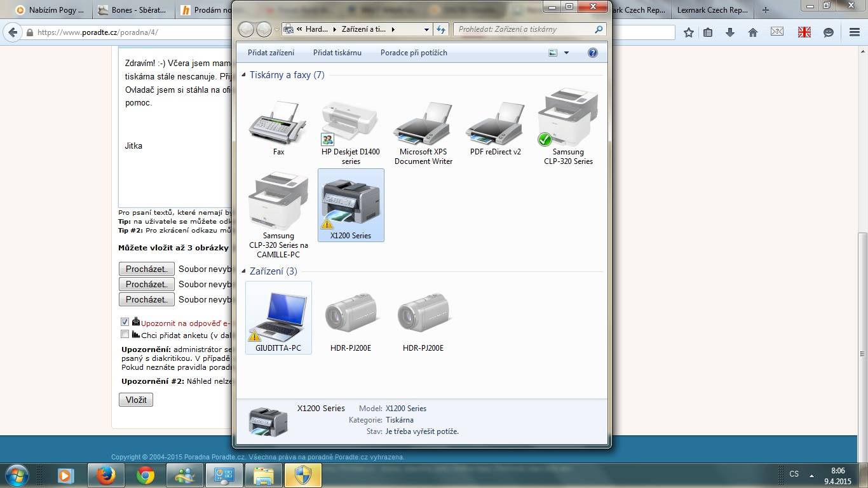Collapse the 'Zařízení' group
This screenshot has width=868, height=488.
click(x=243, y=271)
